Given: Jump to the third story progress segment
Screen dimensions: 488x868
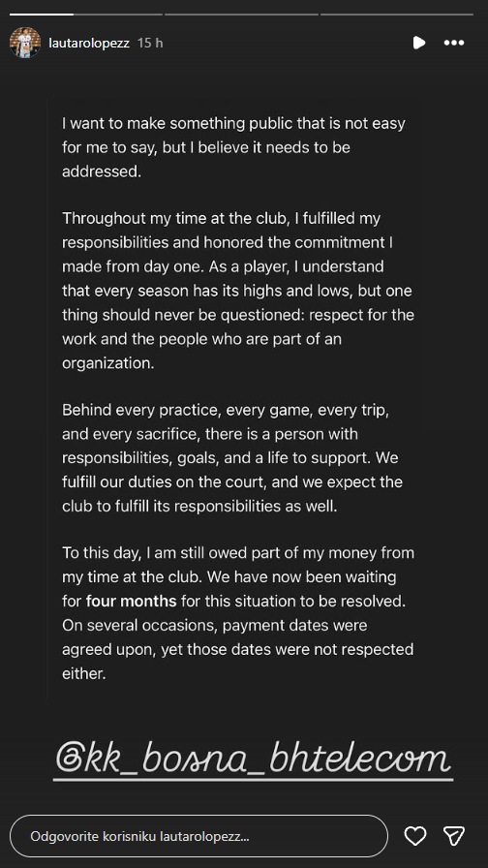Looking at the screenshot, I should [x=397, y=15].
